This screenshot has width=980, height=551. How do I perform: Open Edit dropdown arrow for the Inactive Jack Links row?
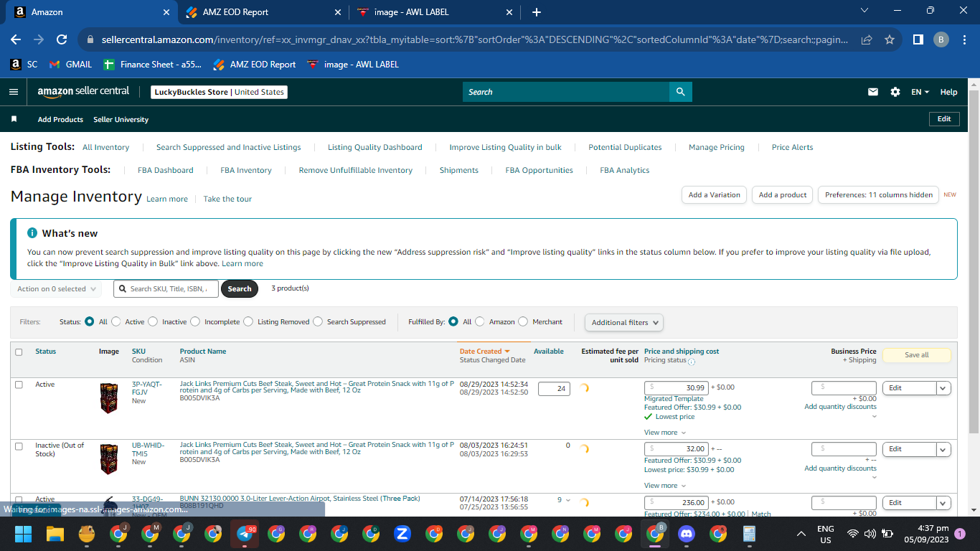943,449
